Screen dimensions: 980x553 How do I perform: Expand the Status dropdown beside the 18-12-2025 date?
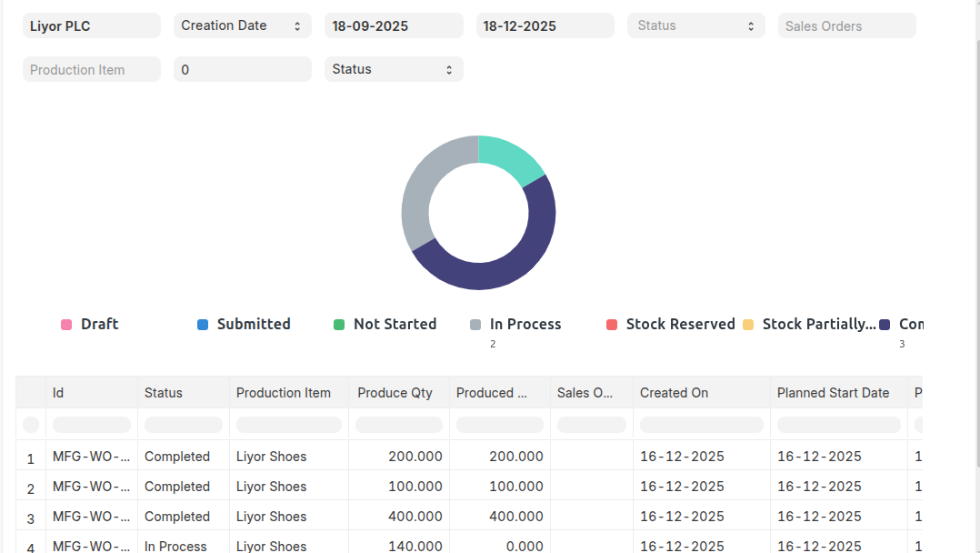(x=695, y=25)
